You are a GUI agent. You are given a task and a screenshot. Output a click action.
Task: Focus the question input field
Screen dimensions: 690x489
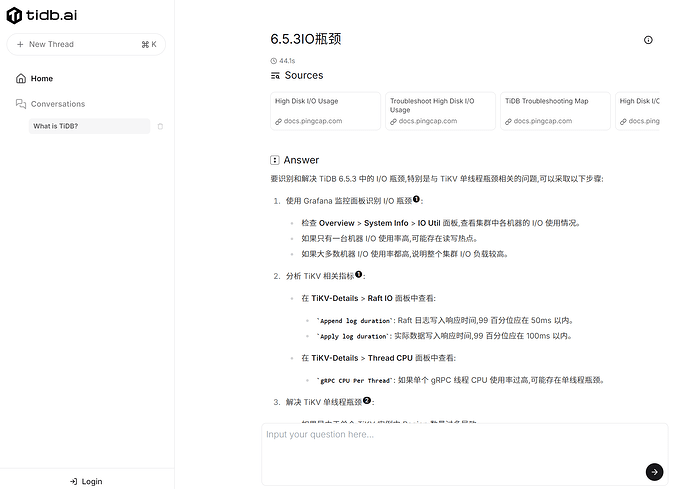[x=465, y=455]
